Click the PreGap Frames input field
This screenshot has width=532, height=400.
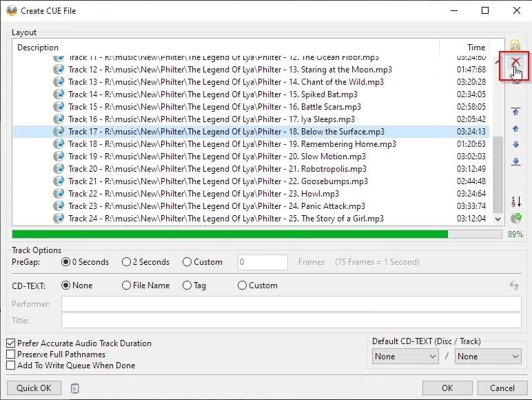pyautogui.click(x=263, y=262)
